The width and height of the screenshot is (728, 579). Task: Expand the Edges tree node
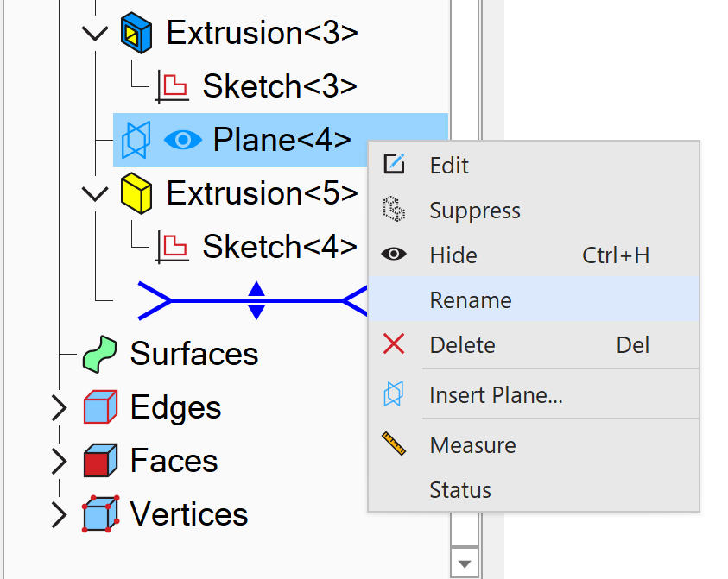(x=59, y=407)
